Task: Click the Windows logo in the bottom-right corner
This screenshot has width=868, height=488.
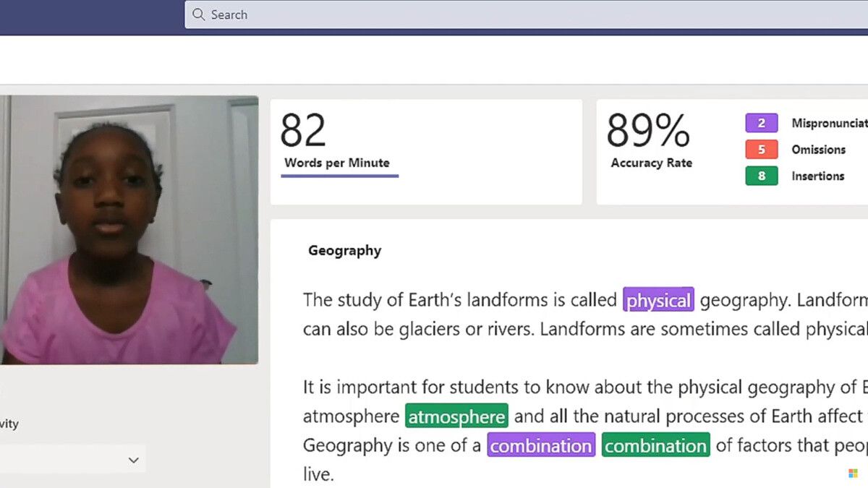Action: click(x=852, y=473)
